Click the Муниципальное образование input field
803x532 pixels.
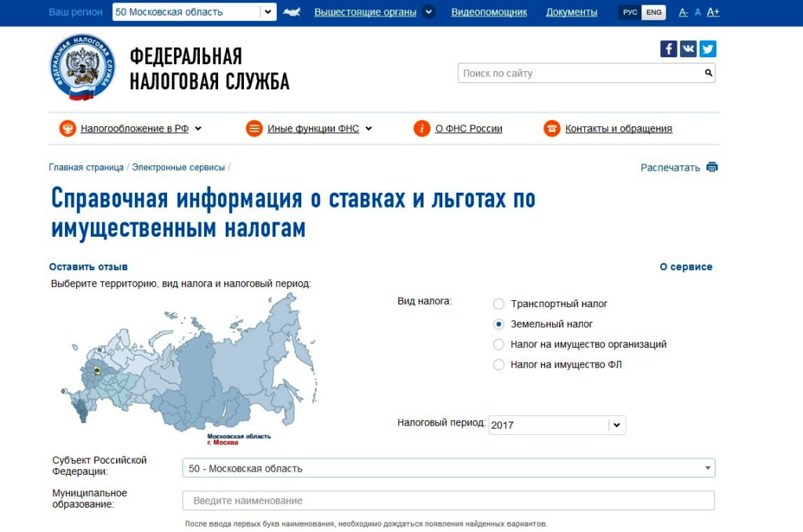pos(448,501)
